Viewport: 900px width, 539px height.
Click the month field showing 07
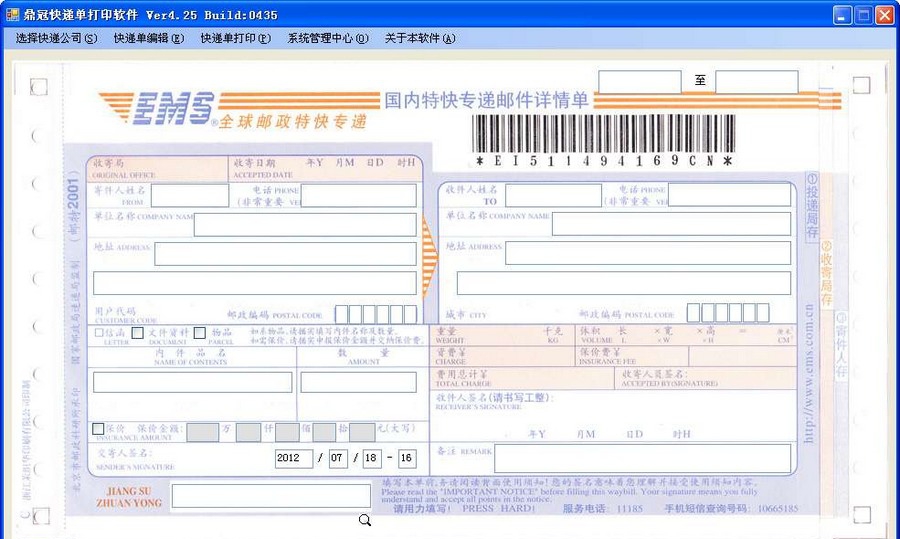click(x=338, y=458)
